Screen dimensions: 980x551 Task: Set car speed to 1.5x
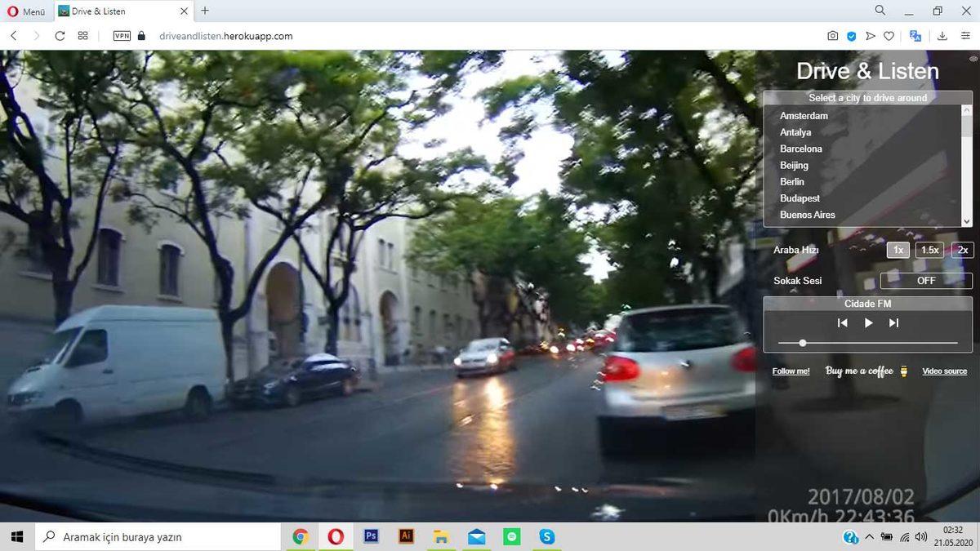929,251
